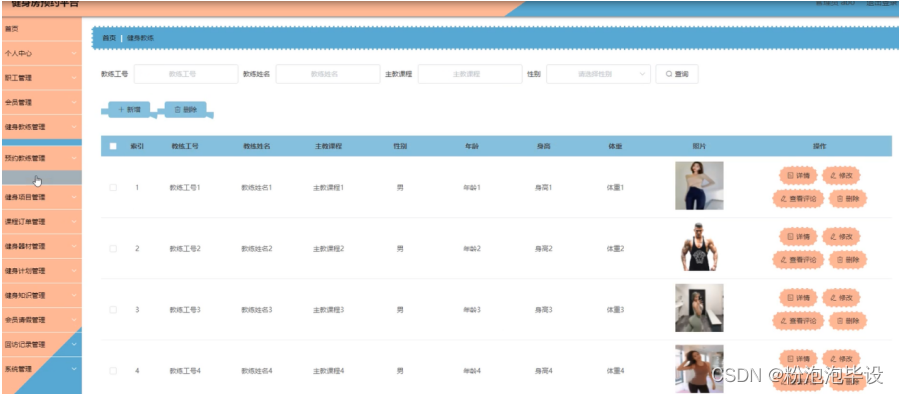
Task: Click 修改 for coach row 1
Action: 841,175
